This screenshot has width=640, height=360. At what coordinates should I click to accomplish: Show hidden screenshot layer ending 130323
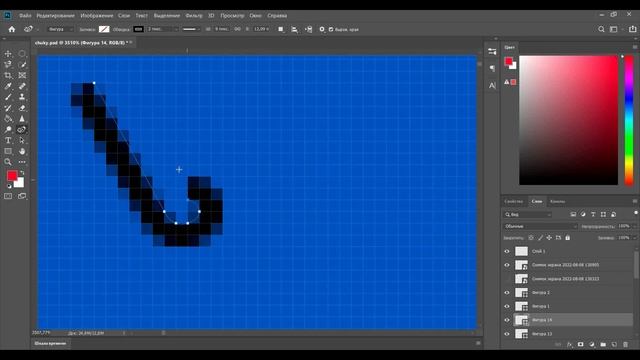(507, 279)
